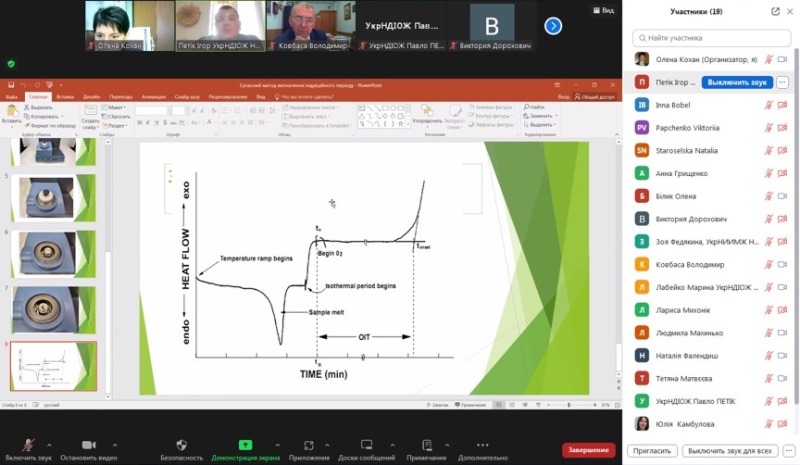Screen dimensions: 800x465
Task: Select Ковбаса Володимир video thumbnail
Action: tap(311, 26)
